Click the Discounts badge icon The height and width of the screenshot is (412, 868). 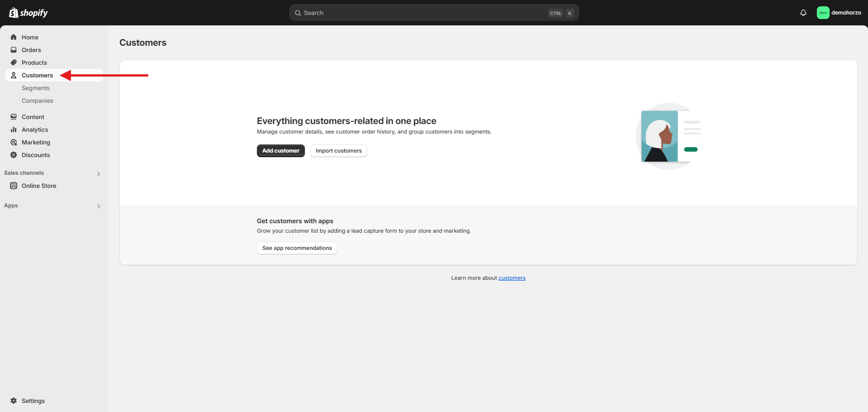pos(14,155)
